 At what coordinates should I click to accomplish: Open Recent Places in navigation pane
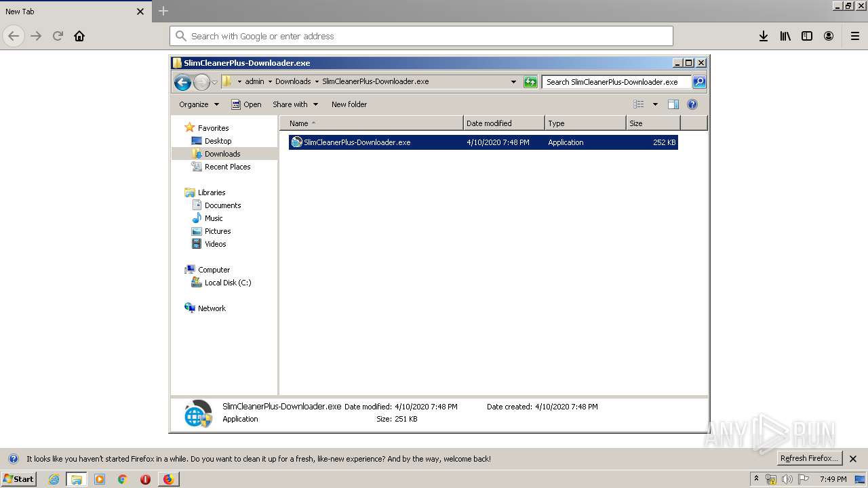coord(227,167)
